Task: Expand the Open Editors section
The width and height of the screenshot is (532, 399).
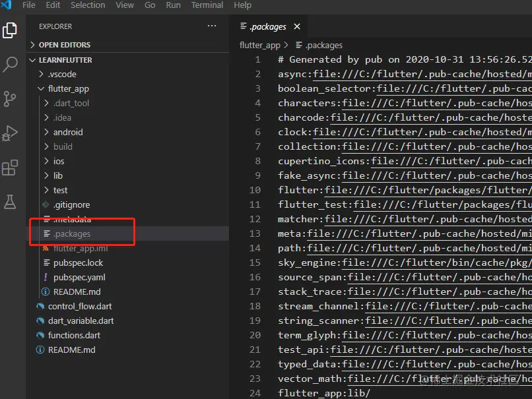Action: click(x=32, y=45)
